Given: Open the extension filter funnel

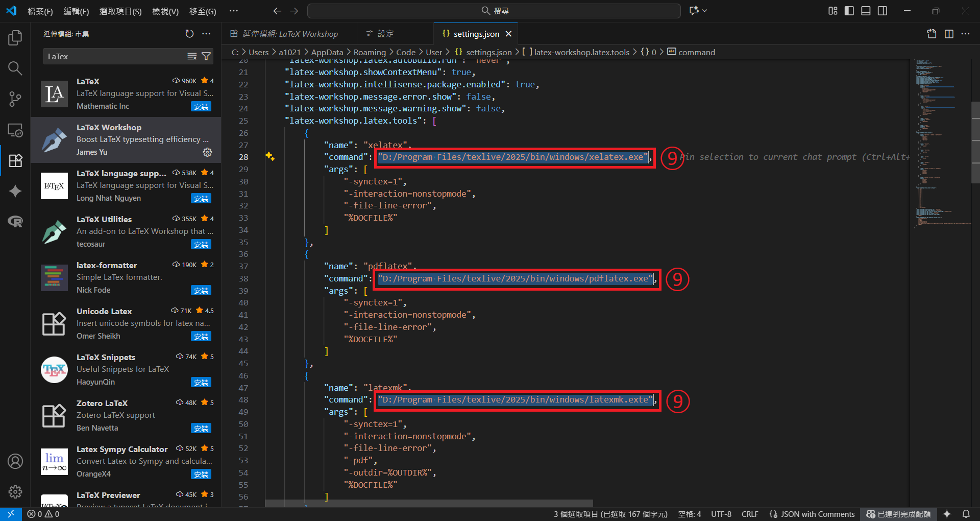Looking at the screenshot, I should tap(206, 56).
